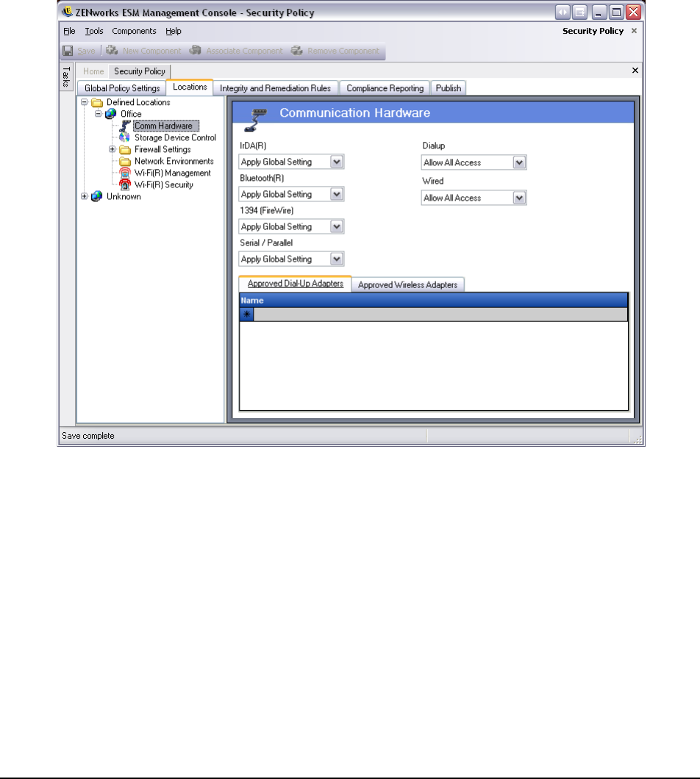Select Network Environments tree item
Image resolution: width=700 pixels, height=779 pixels.
(174, 162)
